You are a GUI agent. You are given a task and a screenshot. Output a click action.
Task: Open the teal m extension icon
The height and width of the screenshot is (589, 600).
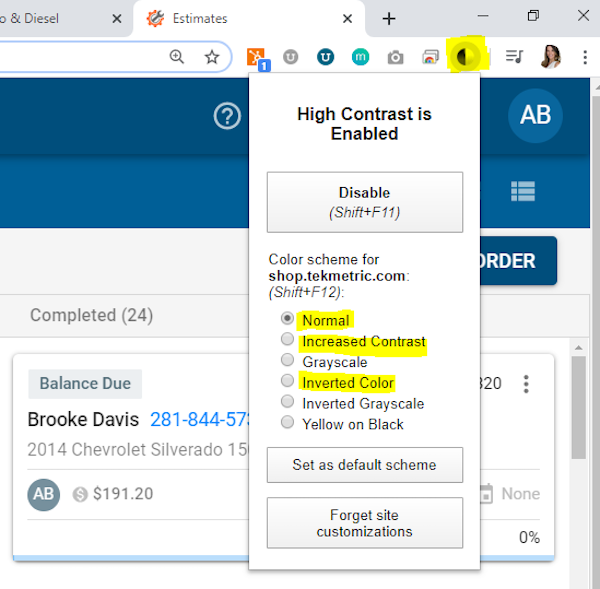(360, 57)
